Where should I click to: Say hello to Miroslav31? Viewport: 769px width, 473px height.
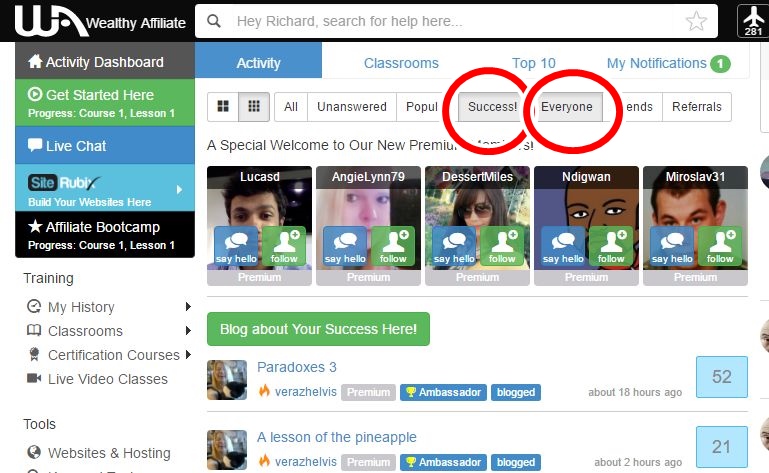(x=672, y=246)
